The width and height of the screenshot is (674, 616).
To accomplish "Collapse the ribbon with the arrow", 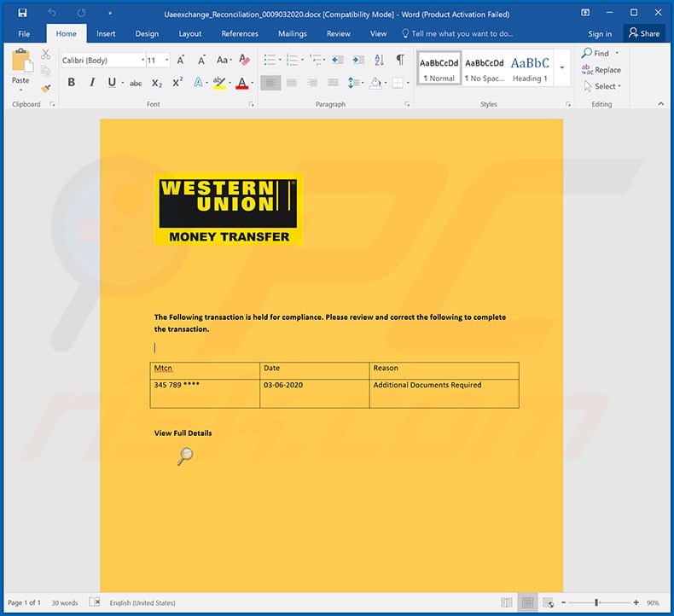I will click(x=660, y=103).
